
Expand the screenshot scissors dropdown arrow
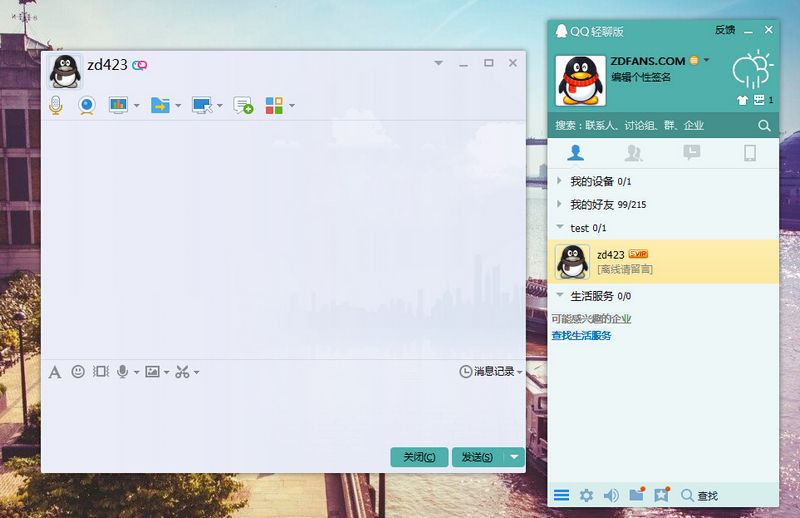point(196,373)
